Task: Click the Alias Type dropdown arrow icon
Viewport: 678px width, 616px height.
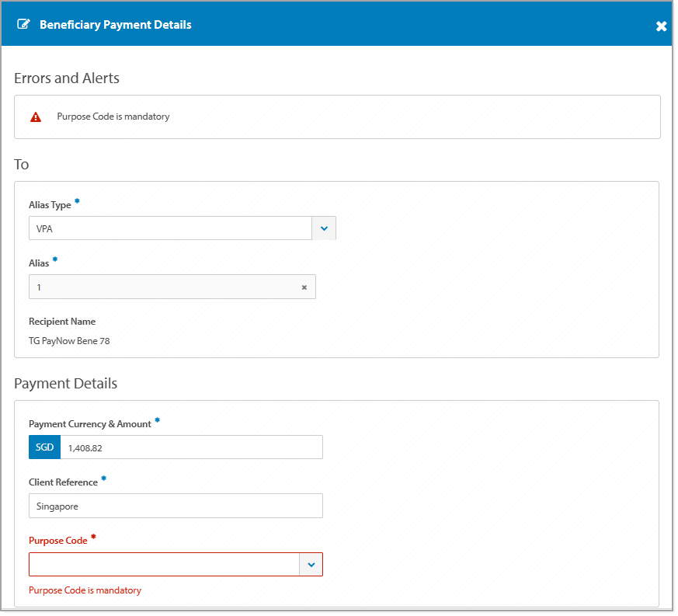Action: pos(324,228)
